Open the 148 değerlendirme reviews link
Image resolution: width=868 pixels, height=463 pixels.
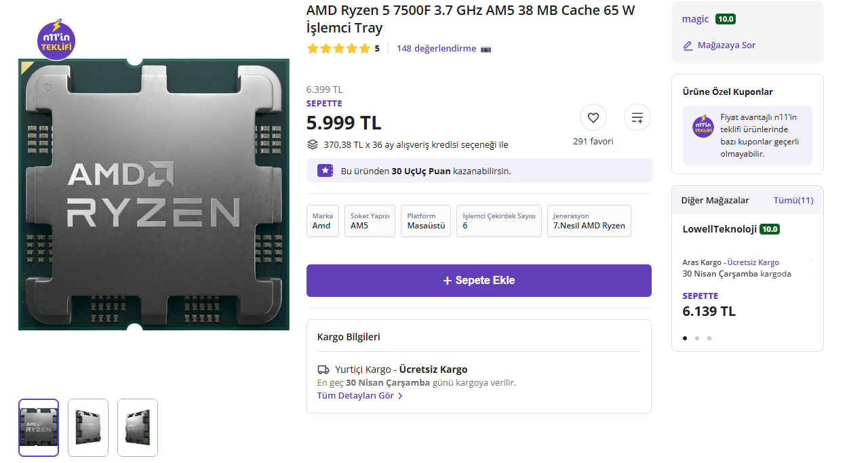[x=436, y=49]
